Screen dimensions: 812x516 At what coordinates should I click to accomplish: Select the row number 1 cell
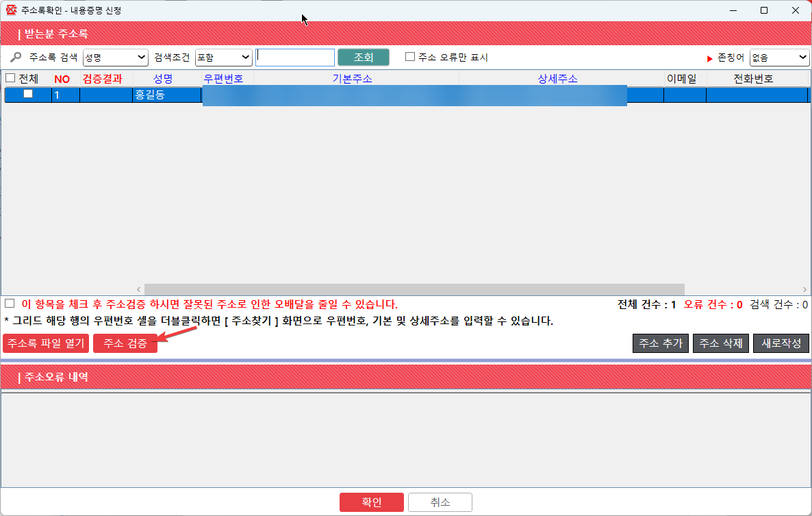pos(66,95)
